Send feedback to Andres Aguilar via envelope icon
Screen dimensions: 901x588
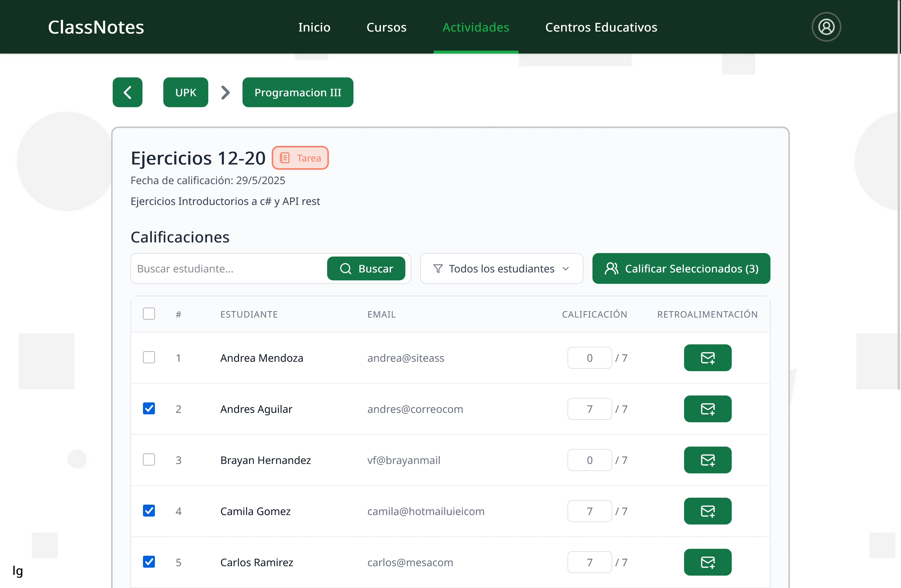pyautogui.click(x=708, y=409)
